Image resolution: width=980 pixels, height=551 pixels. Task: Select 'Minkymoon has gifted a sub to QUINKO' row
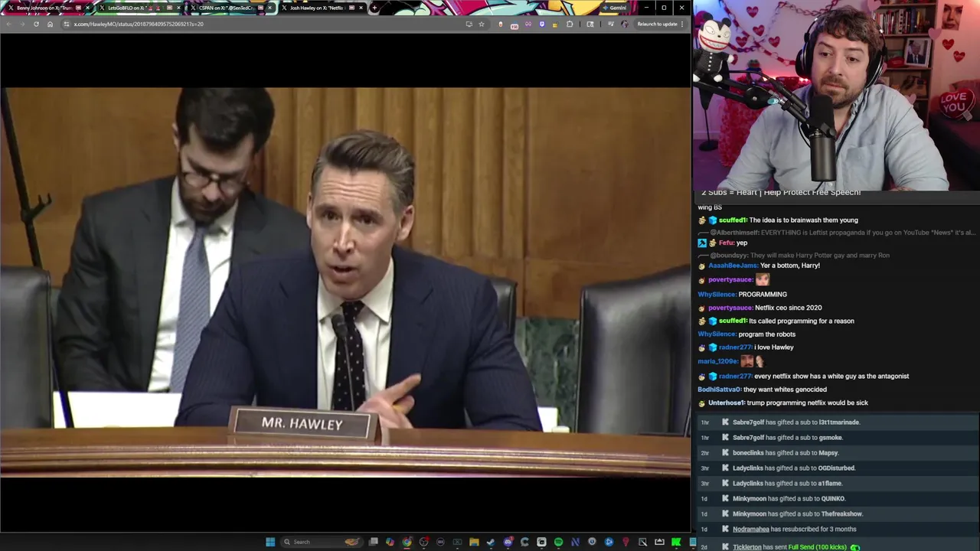click(x=836, y=499)
